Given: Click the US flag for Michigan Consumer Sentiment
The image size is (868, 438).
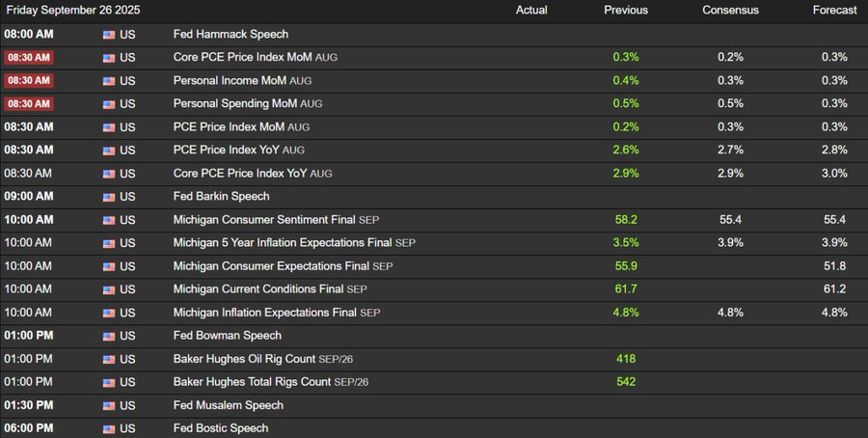Looking at the screenshot, I should coord(108,220).
